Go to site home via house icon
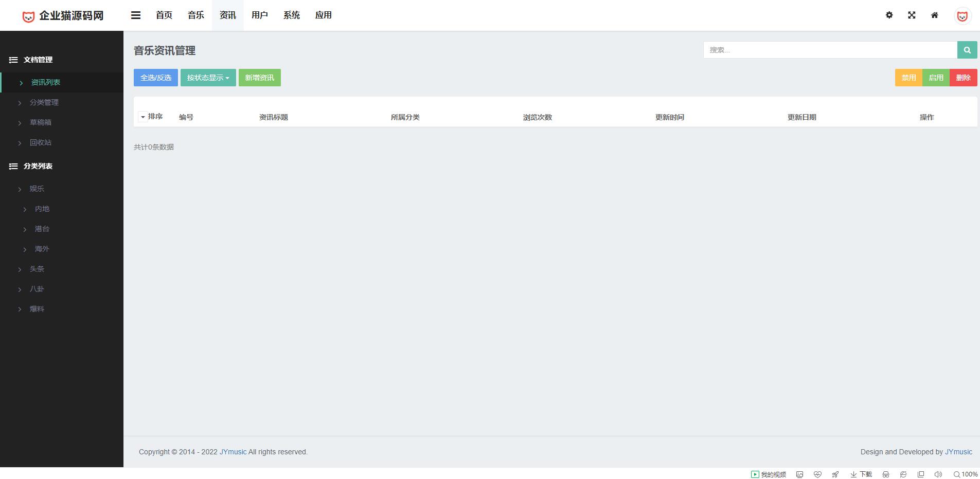Viewport: 980px width, 479px height. tap(934, 15)
